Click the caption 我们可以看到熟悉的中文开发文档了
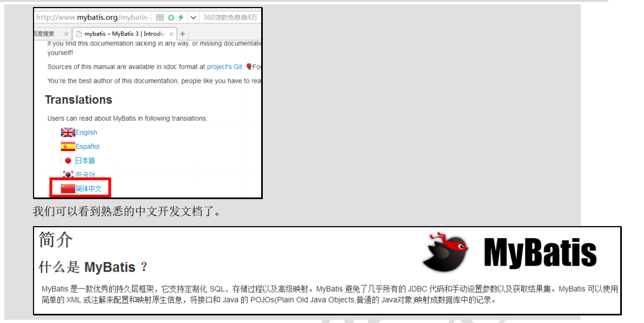The height and width of the screenshot is (323, 644). [127, 211]
